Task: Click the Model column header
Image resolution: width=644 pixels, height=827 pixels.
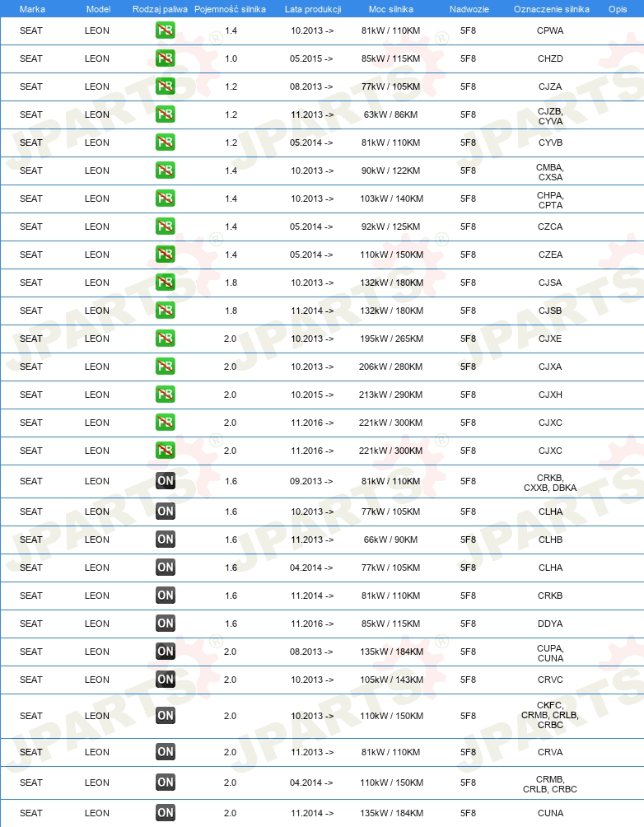Action: [x=98, y=9]
